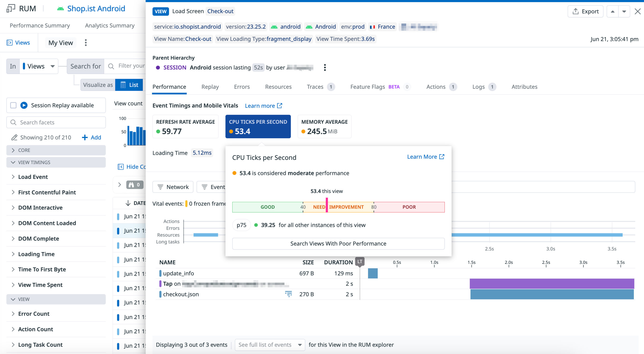Open Learn More link in CPU popup
The image size is (644, 354).
pyautogui.click(x=425, y=157)
